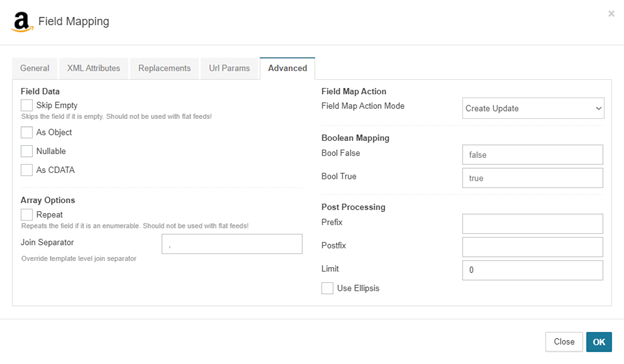Go to the Replacements tab
624x364 pixels.
tap(164, 68)
